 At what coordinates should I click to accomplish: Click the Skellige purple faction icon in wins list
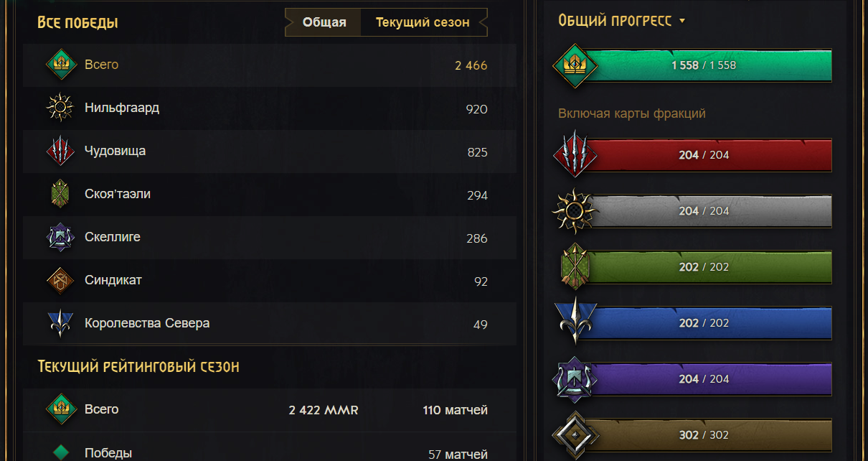click(x=60, y=238)
